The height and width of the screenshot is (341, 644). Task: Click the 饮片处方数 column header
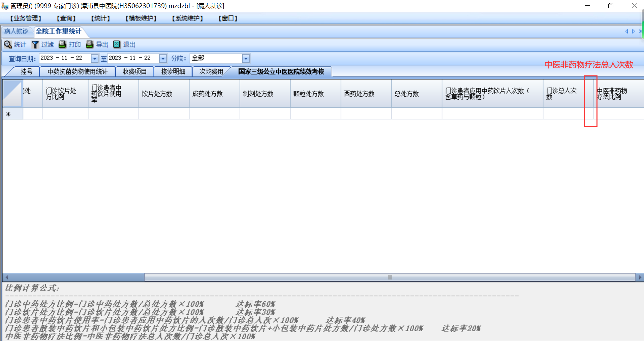tap(164, 94)
